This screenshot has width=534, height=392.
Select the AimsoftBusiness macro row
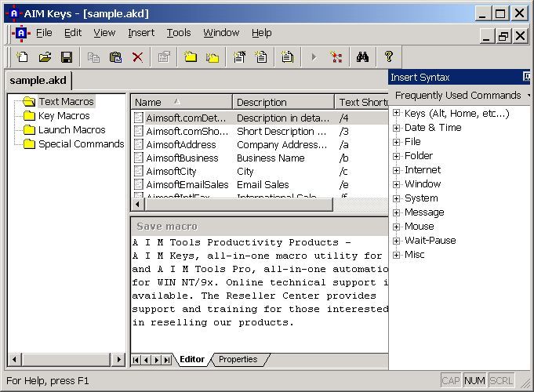(x=260, y=158)
